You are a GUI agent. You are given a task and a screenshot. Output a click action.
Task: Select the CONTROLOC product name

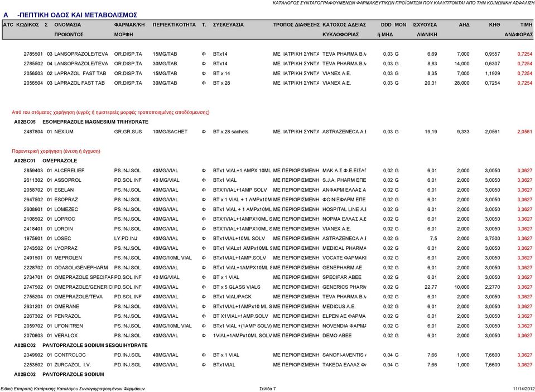(70, 355)
